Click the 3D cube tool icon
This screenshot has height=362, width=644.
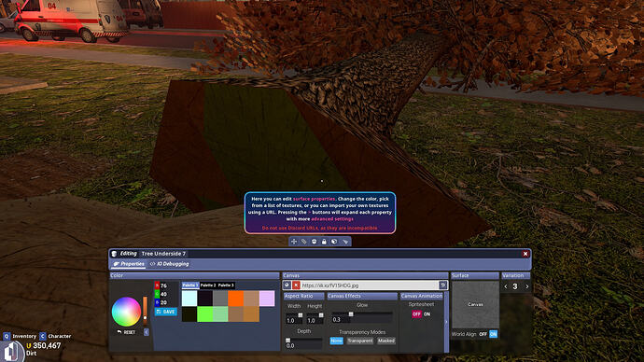pyautogui.click(x=334, y=242)
